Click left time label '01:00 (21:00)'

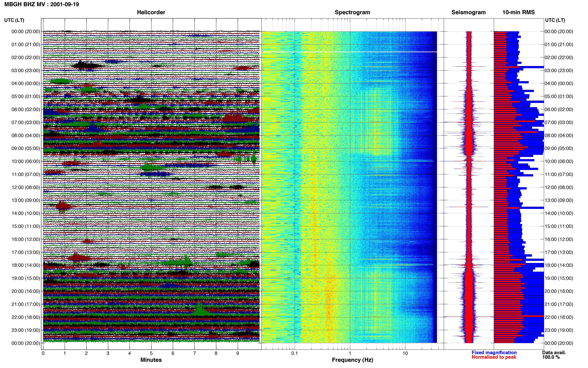coord(26,45)
